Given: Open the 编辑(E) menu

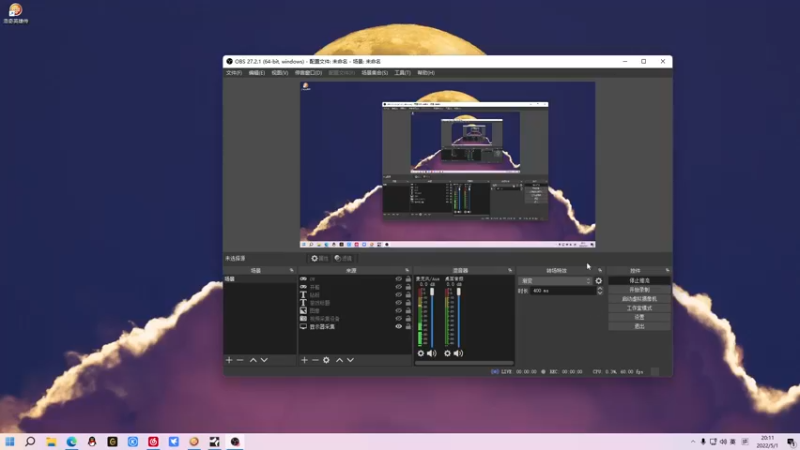Looking at the screenshot, I should point(256,73).
